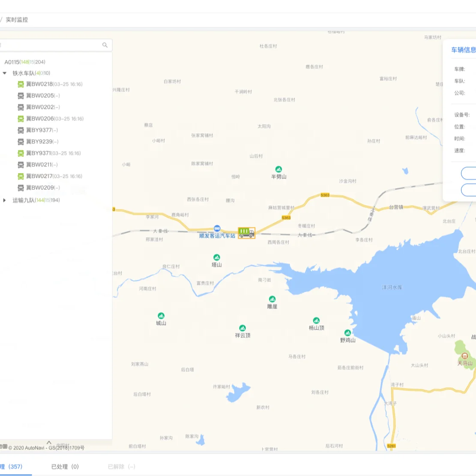Collapse the 铁水车队 fleet group
476x476 pixels.
[x=5, y=73]
